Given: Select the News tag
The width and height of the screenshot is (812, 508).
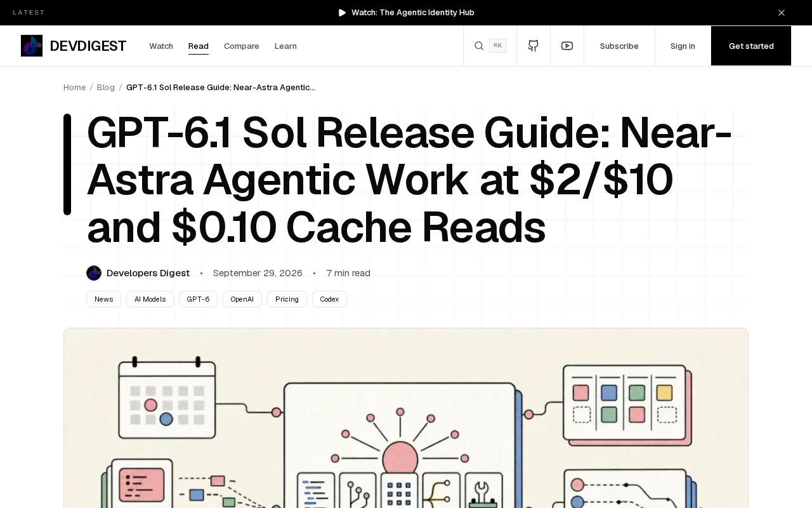Looking at the screenshot, I should (103, 299).
